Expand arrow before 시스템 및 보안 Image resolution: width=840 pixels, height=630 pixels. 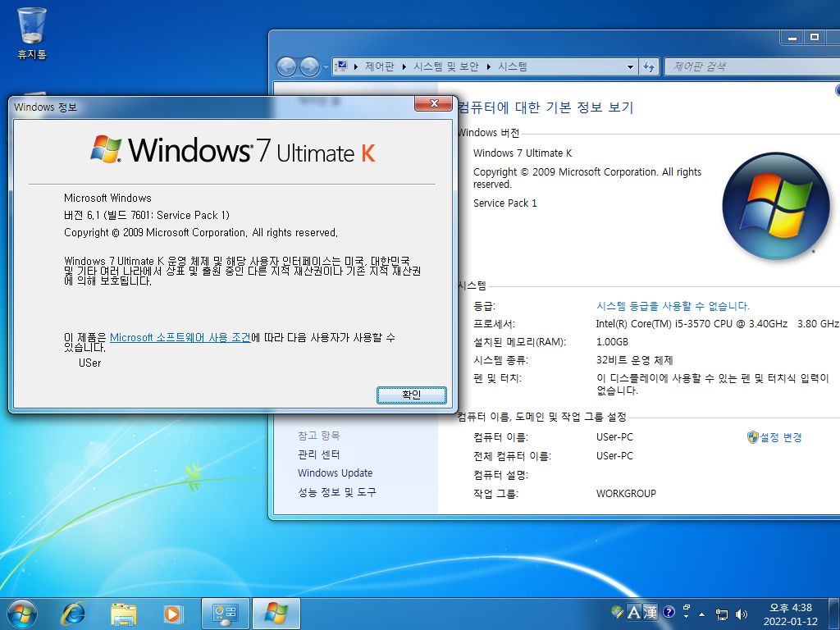tap(404, 67)
